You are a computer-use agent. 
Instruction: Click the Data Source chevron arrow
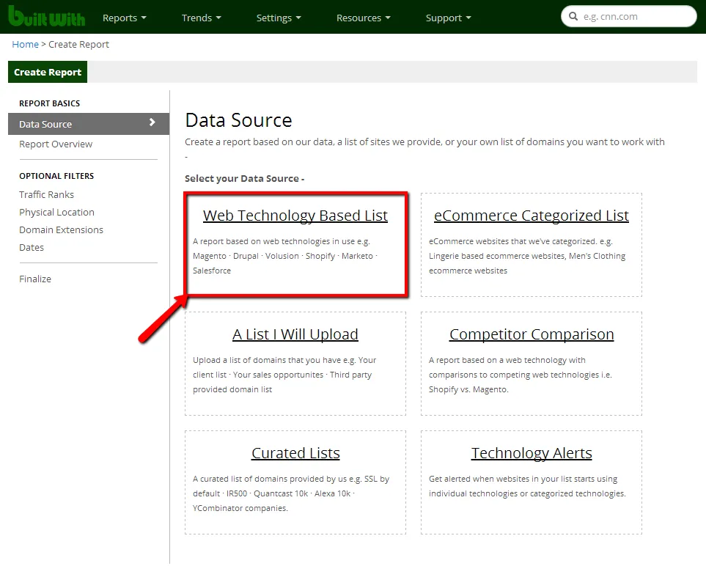pyautogui.click(x=152, y=123)
